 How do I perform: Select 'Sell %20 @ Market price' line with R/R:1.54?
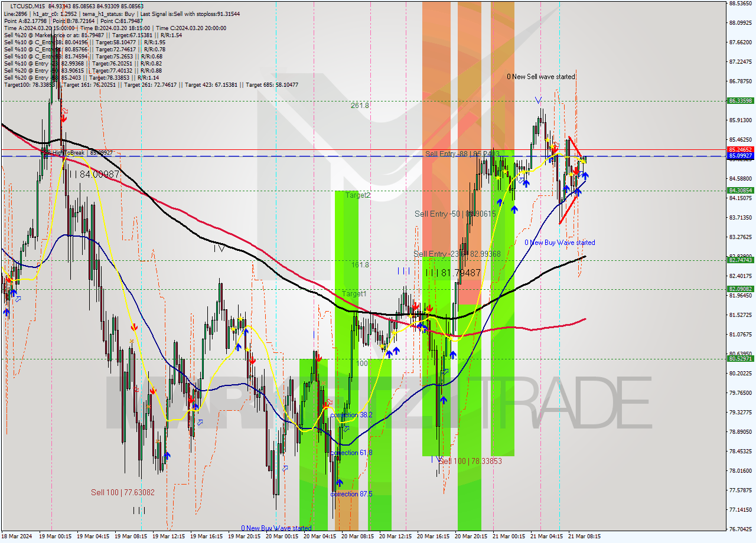93,35
